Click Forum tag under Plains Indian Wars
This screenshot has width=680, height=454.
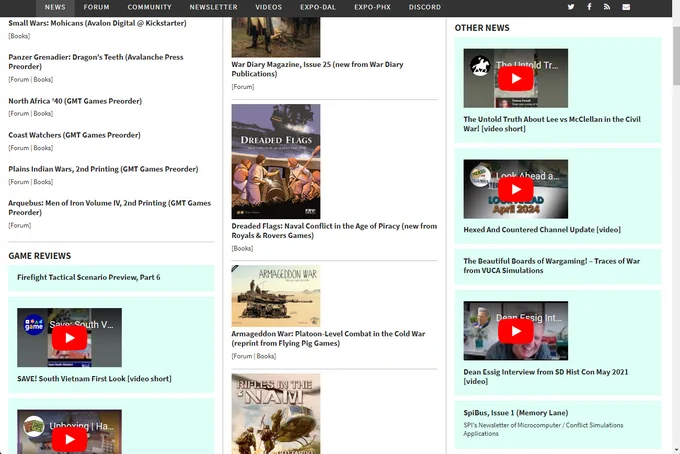pos(20,182)
